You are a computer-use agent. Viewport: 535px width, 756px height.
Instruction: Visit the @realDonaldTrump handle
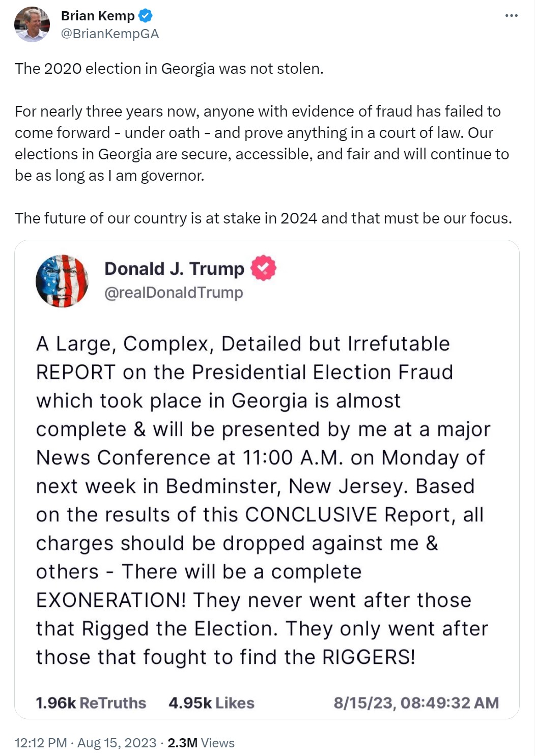(x=174, y=293)
